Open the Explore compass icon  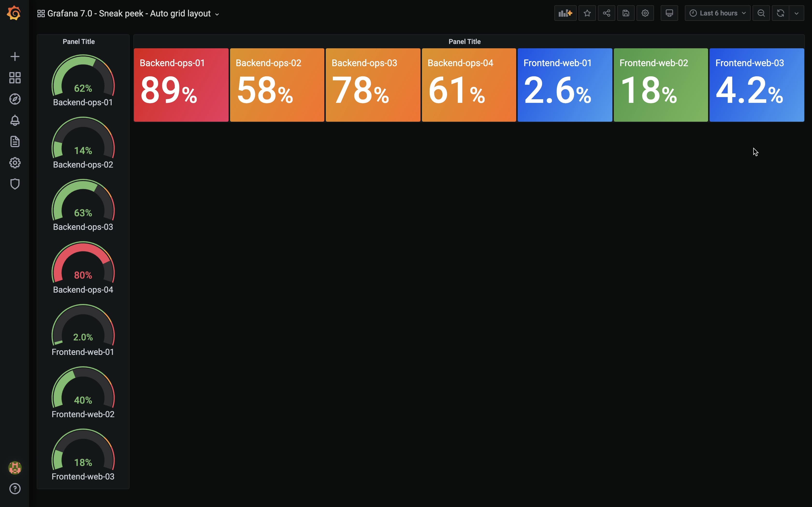15,99
